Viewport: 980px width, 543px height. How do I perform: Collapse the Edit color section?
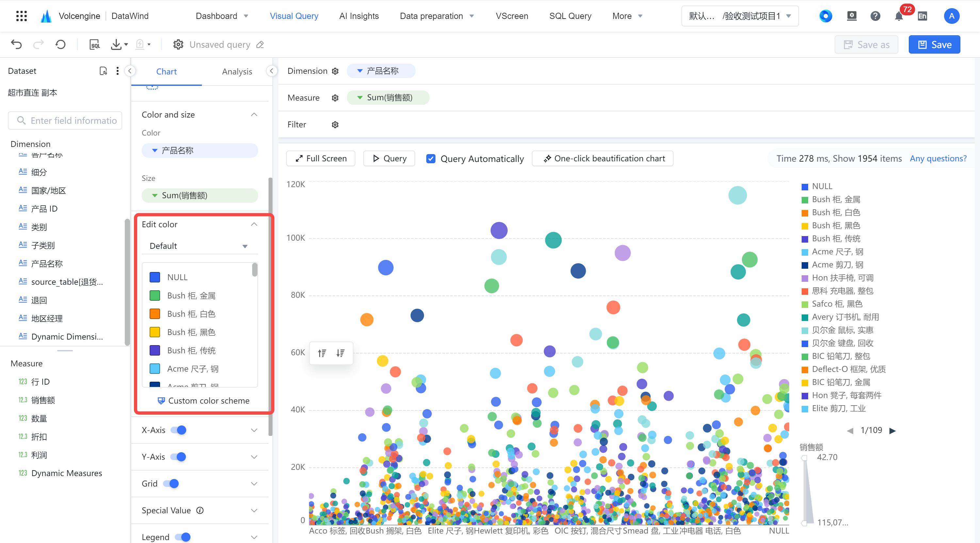point(254,224)
